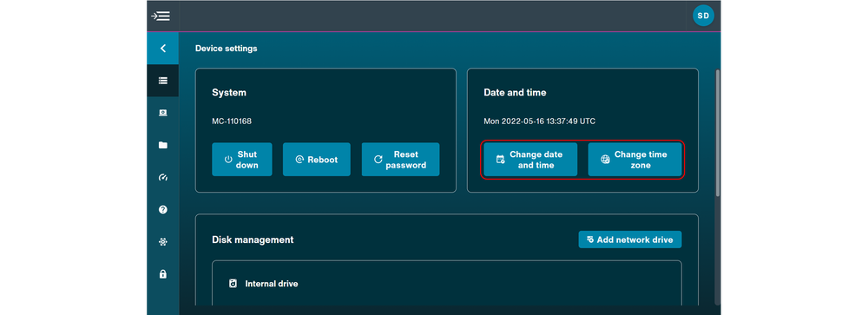The image size is (868, 315).
Task: Go back using the left chevron
Action: click(x=163, y=49)
